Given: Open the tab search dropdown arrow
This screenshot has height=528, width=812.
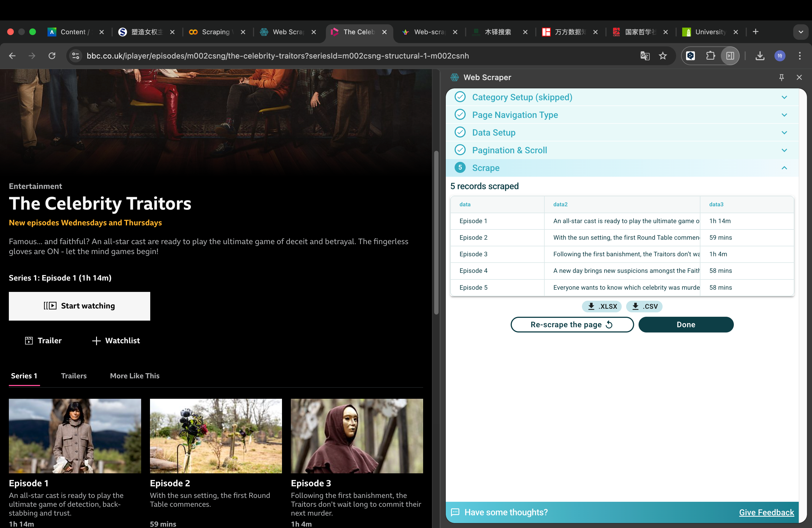Looking at the screenshot, I should (800, 32).
